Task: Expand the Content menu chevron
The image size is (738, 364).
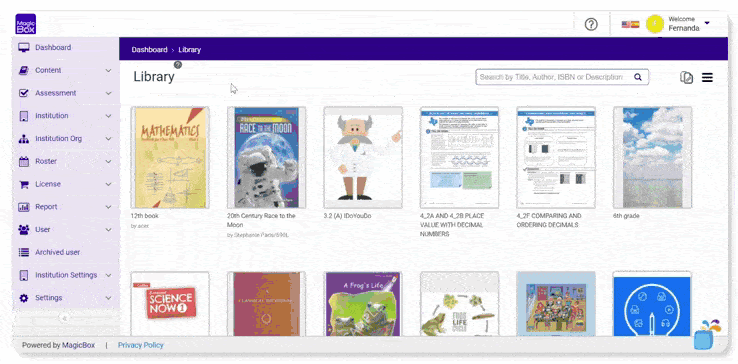Action: [108, 71]
